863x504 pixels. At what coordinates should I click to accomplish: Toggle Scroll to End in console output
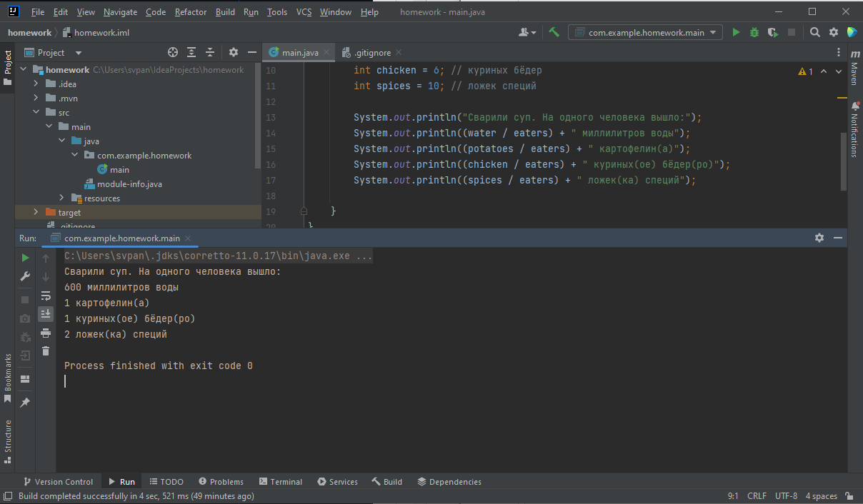(x=45, y=313)
